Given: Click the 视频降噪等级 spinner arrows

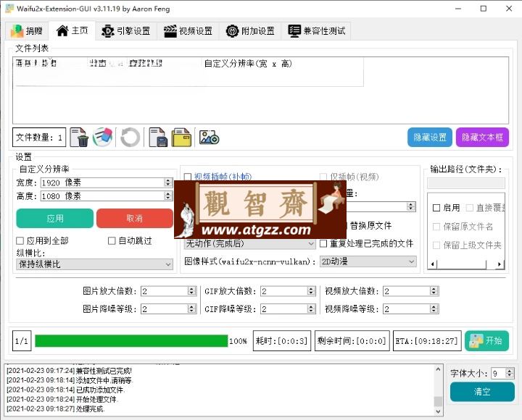Looking at the screenshot, I should click(434, 309).
